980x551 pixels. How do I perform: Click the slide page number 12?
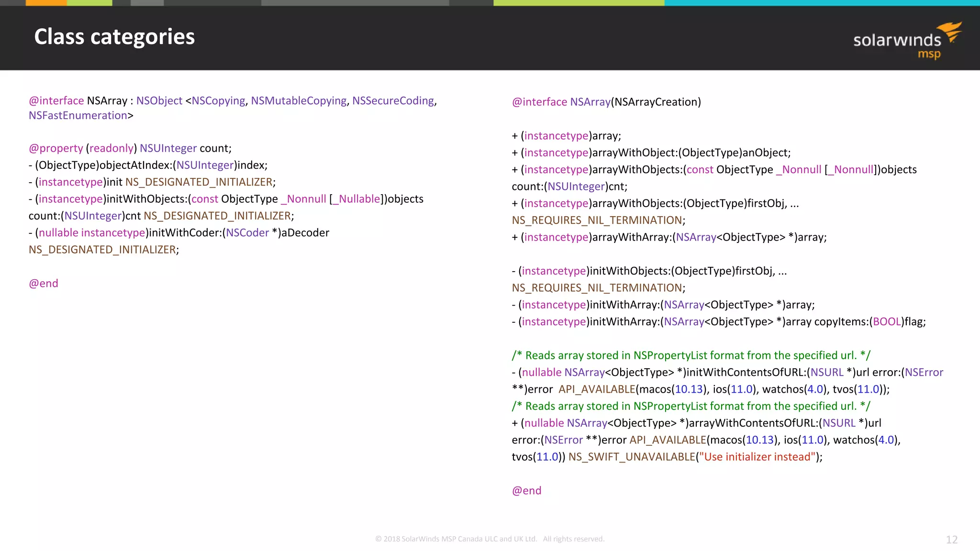pos(951,540)
